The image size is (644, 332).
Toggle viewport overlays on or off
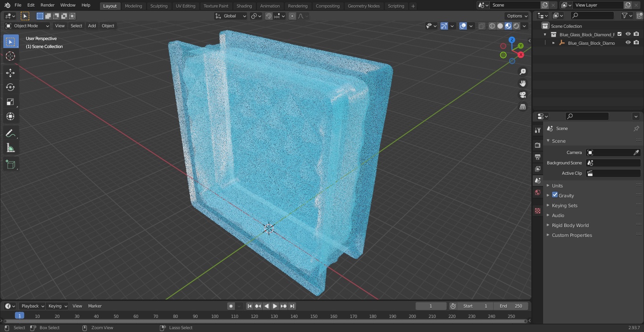463,26
